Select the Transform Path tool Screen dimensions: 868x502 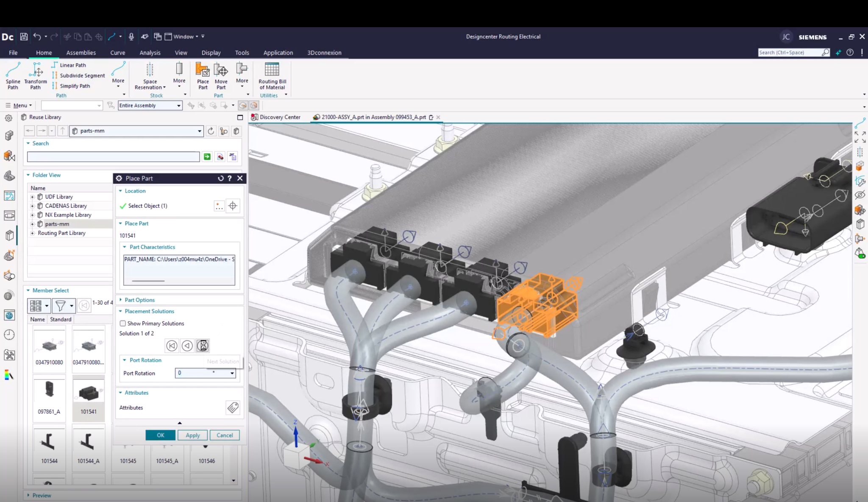36,76
